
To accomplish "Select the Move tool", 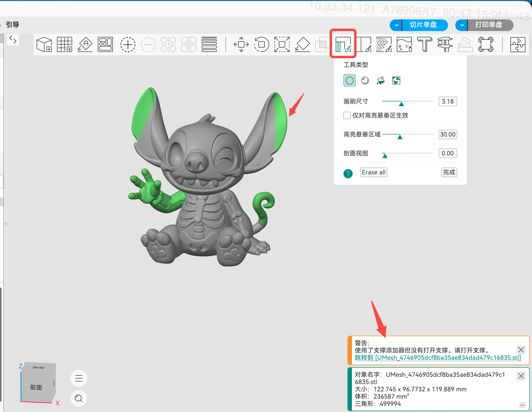I will pos(241,44).
